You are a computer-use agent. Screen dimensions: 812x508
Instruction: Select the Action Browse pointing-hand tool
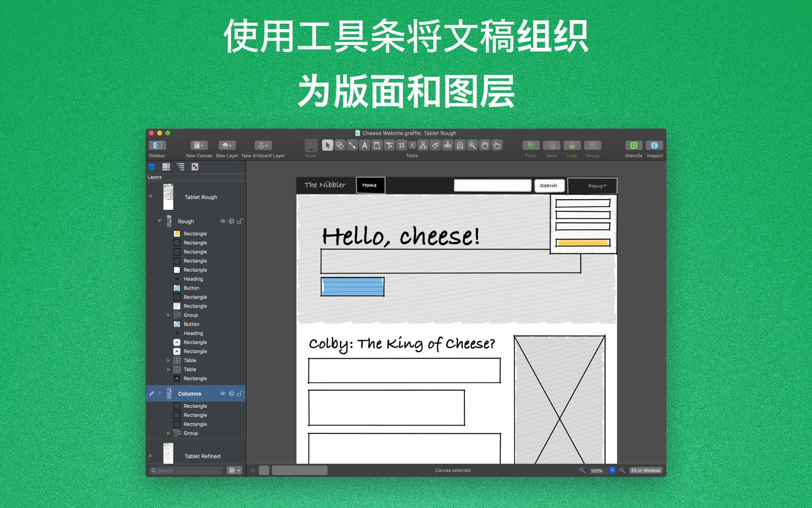coord(497,145)
